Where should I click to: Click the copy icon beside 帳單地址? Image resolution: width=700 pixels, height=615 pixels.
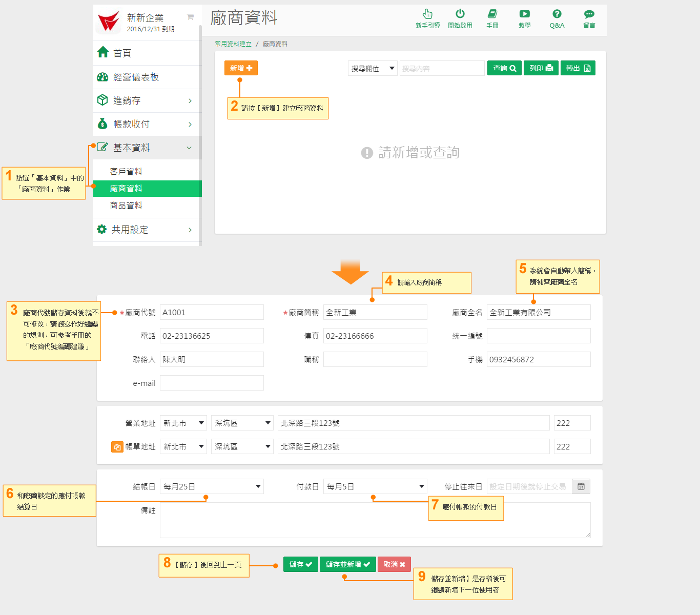(x=117, y=447)
